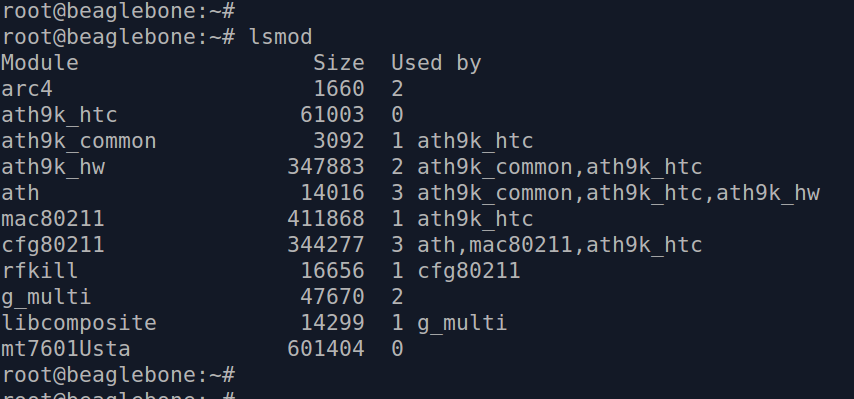Select the rfkill module name
Screen dimensions: 854x399
pos(40,271)
